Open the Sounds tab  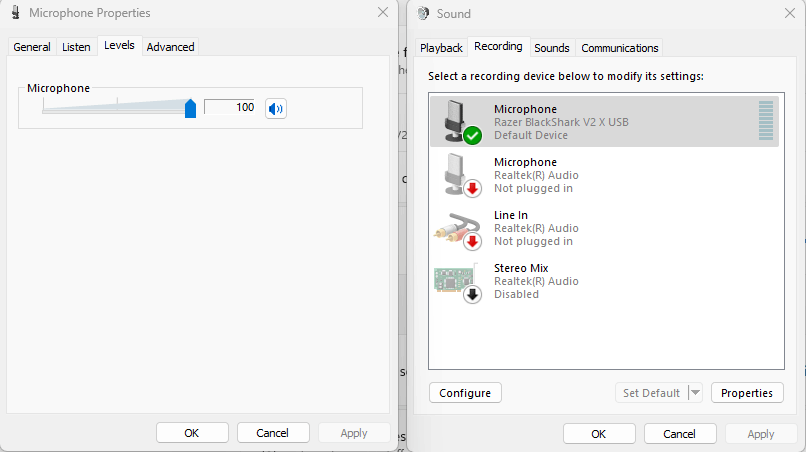pos(552,48)
